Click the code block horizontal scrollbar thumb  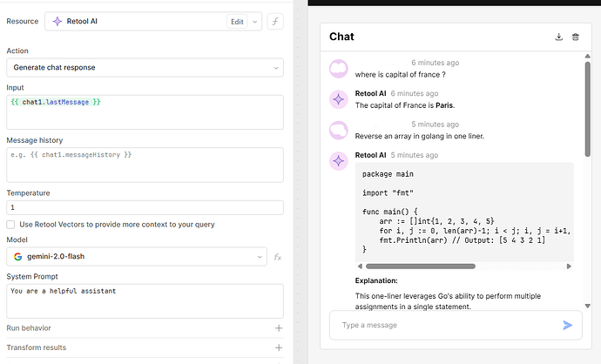pyautogui.click(x=421, y=266)
